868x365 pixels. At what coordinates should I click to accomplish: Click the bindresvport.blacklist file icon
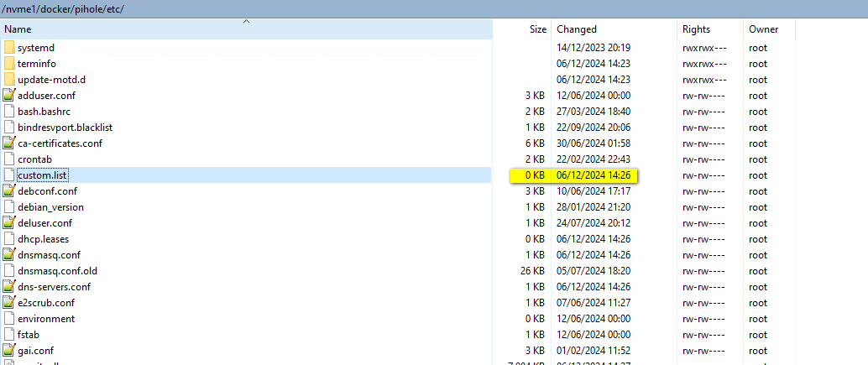[x=9, y=128]
